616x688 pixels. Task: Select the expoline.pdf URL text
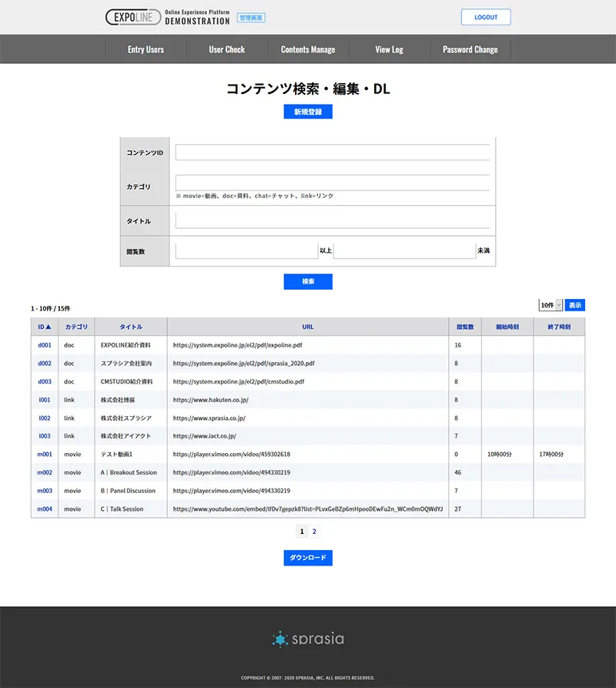point(238,345)
